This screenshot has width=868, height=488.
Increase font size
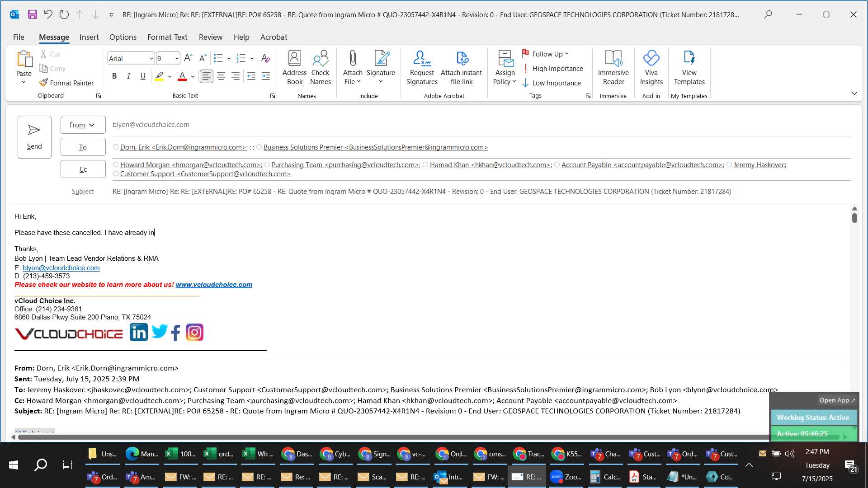pos(188,58)
